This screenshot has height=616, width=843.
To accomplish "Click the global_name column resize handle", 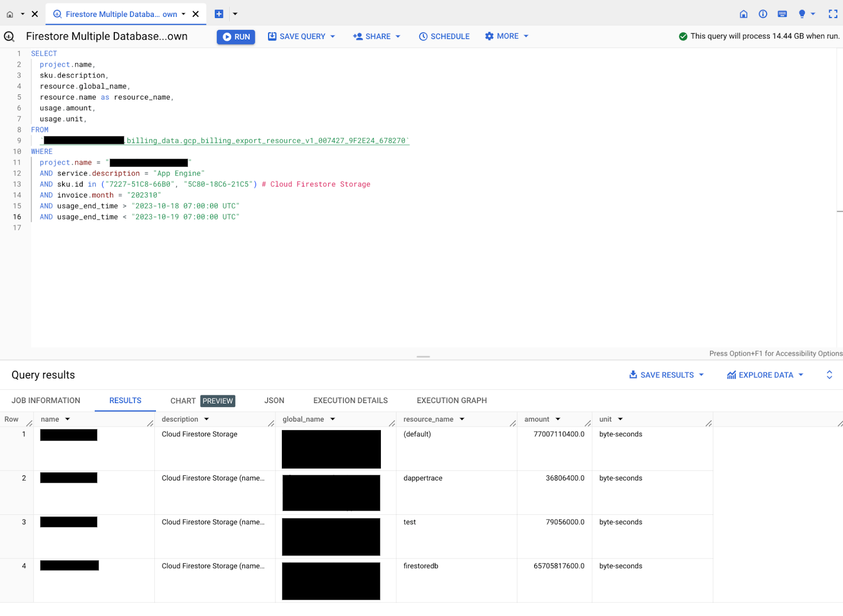I will 392,423.
